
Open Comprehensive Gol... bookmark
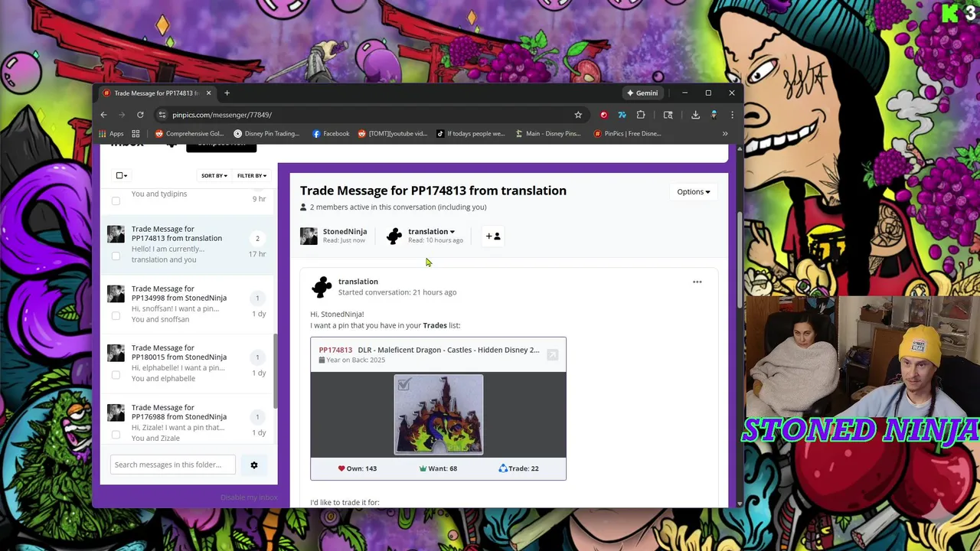189,133
